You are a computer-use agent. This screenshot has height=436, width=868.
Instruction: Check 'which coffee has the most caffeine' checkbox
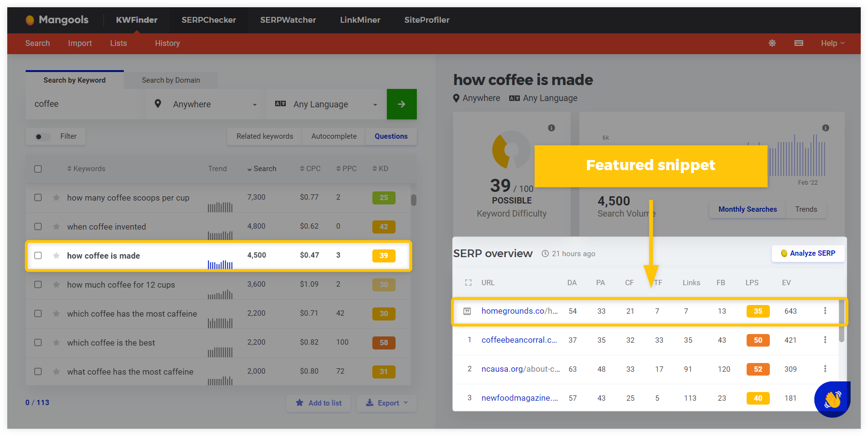(x=38, y=314)
